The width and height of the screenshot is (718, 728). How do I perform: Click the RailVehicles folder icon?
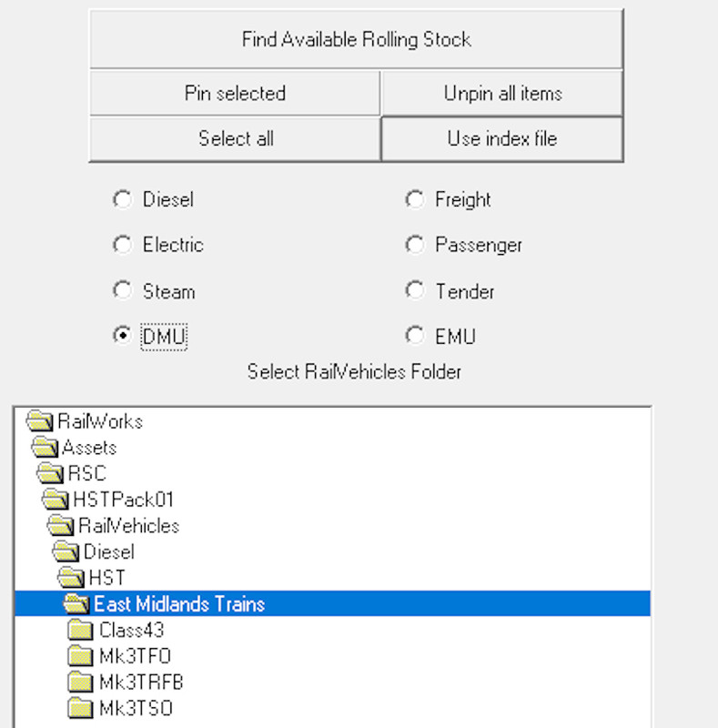(x=60, y=526)
